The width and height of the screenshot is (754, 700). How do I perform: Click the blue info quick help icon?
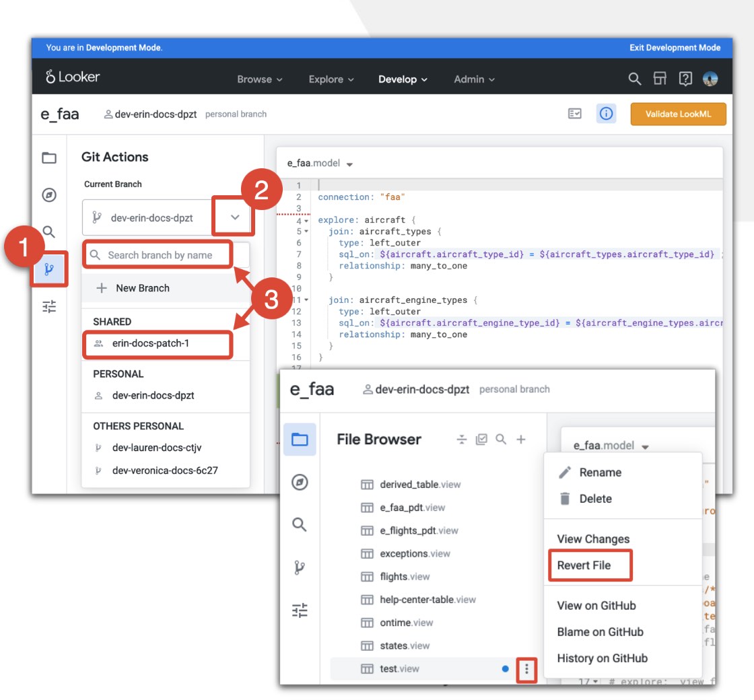pyautogui.click(x=606, y=114)
